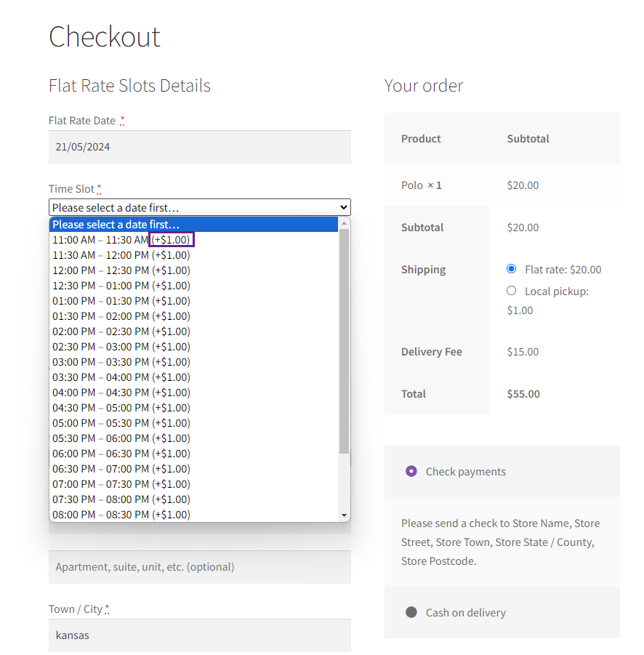Screen dimensions: 644x655
Task: Click the Delivery Fee label
Action: click(432, 352)
